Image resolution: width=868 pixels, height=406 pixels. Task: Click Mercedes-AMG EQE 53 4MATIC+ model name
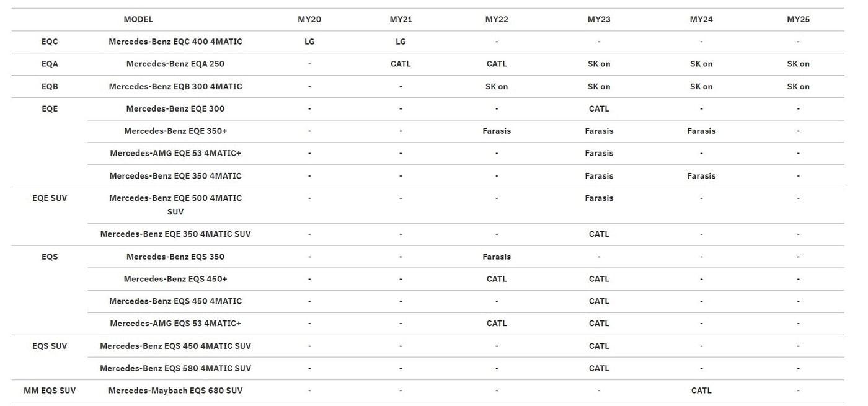(175, 153)
